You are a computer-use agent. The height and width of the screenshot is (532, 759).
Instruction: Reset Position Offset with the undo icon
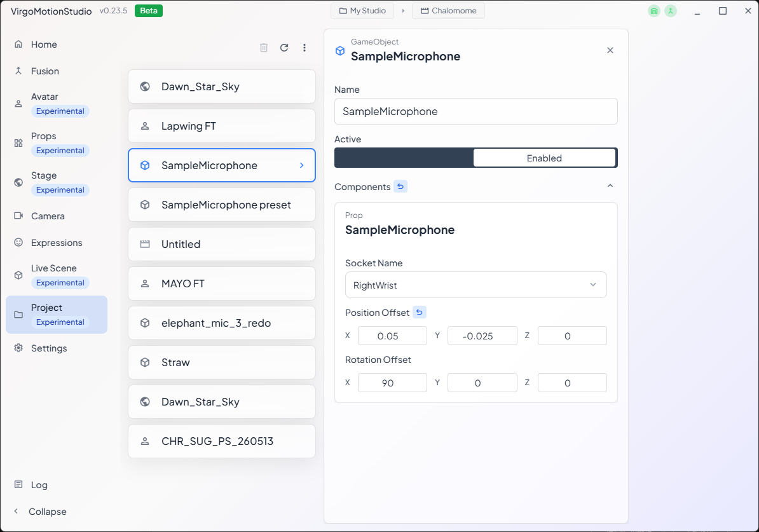[x=420, y=312]
